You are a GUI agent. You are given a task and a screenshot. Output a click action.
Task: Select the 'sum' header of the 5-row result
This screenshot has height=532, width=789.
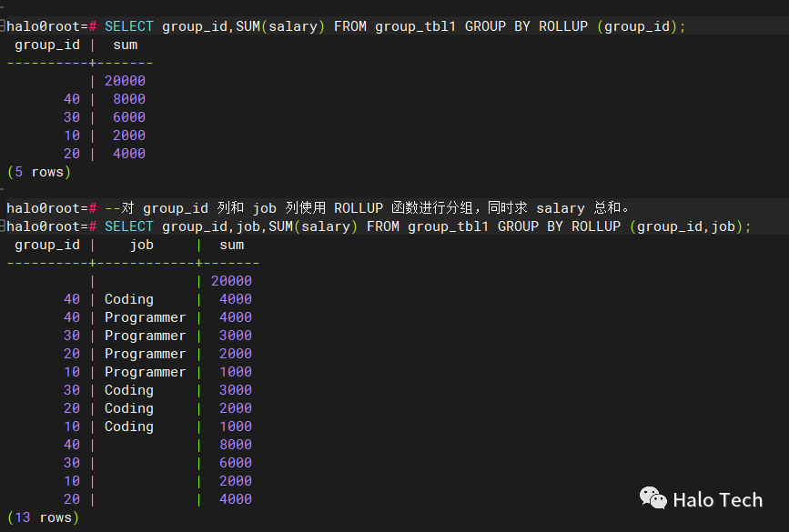pyautogui.click(x=126, y=45)
